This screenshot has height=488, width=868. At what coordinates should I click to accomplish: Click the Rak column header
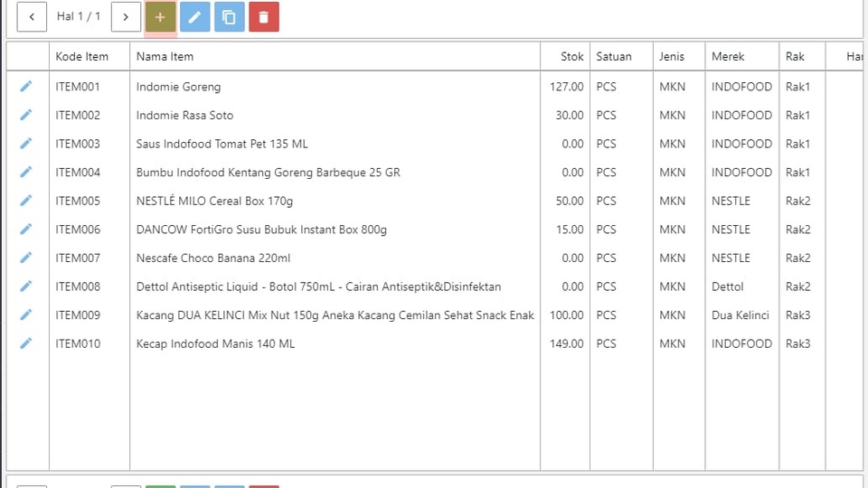(x=795, y=56)
